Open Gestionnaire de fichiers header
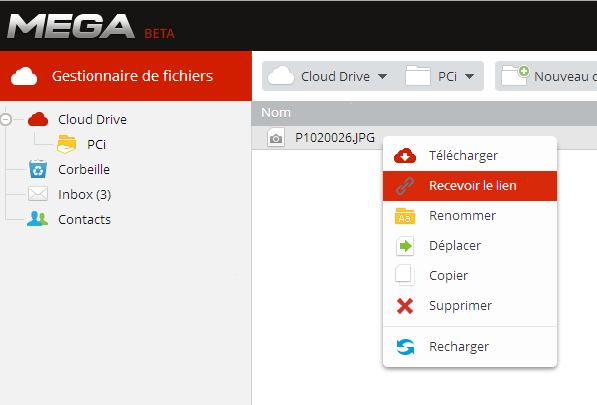597x405 pixels. point(126,76)
